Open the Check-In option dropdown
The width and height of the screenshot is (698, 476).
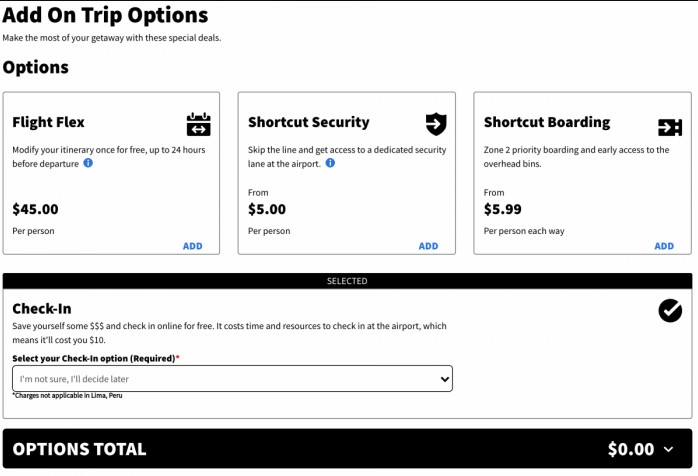pos(232,379)
